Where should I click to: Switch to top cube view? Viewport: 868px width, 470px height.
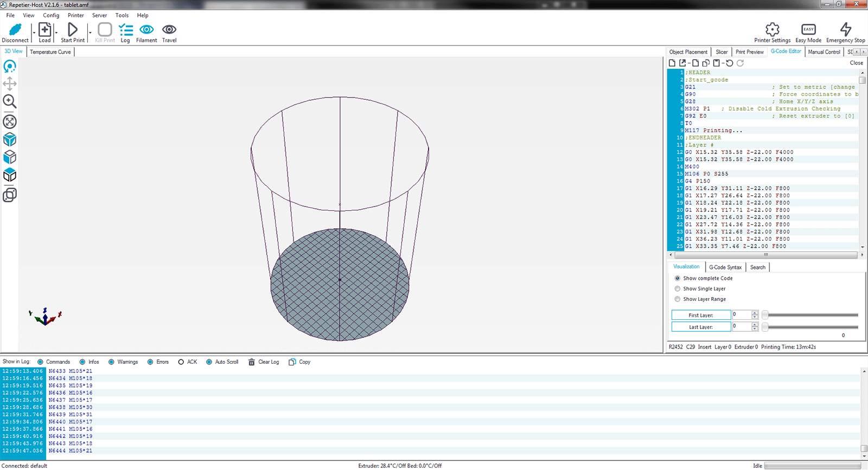point(10,175)
